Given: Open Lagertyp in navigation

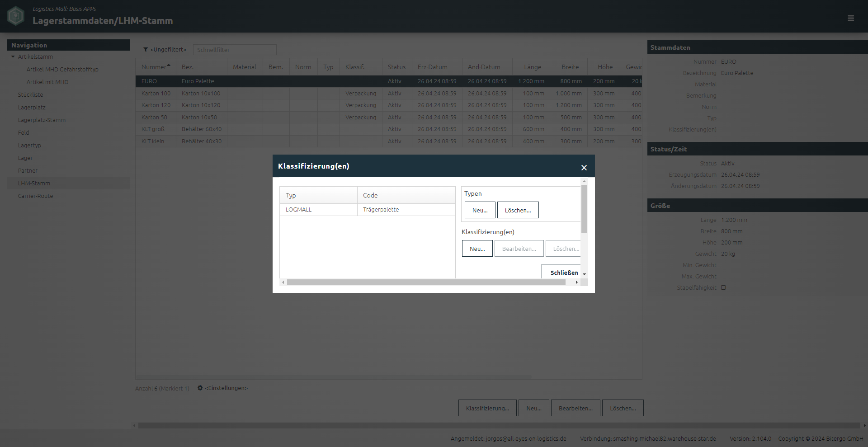Looking at the screenshot, I should 29,145.
